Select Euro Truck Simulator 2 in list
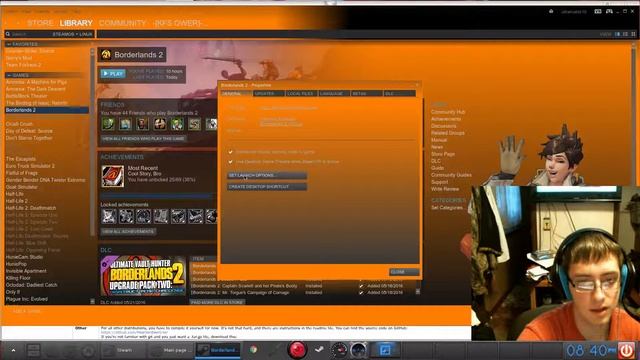Viewport: 640px width, 360px height. [x=30, y=166]
